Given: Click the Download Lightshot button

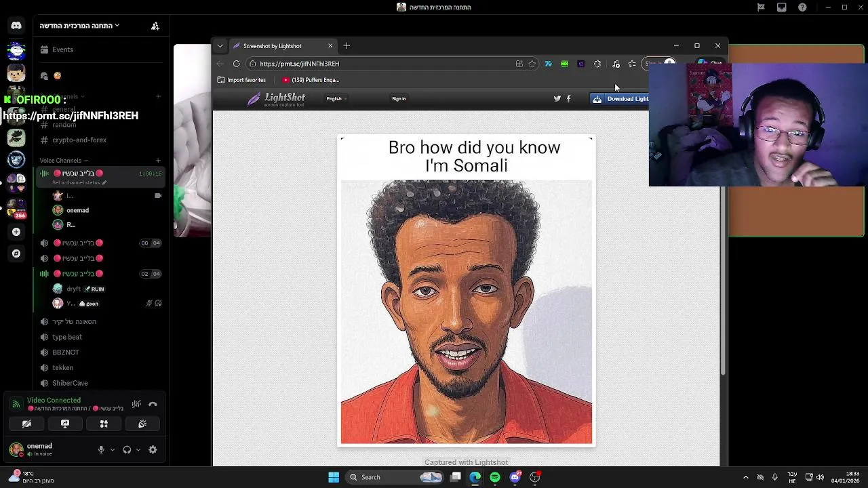Looking at the screenshot, I should click(620, 99).
